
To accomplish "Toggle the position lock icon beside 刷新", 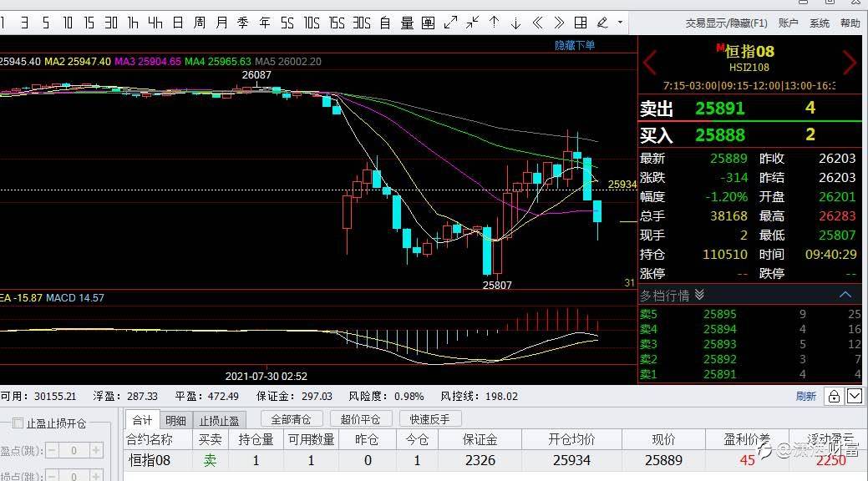I will coord(834,397).
